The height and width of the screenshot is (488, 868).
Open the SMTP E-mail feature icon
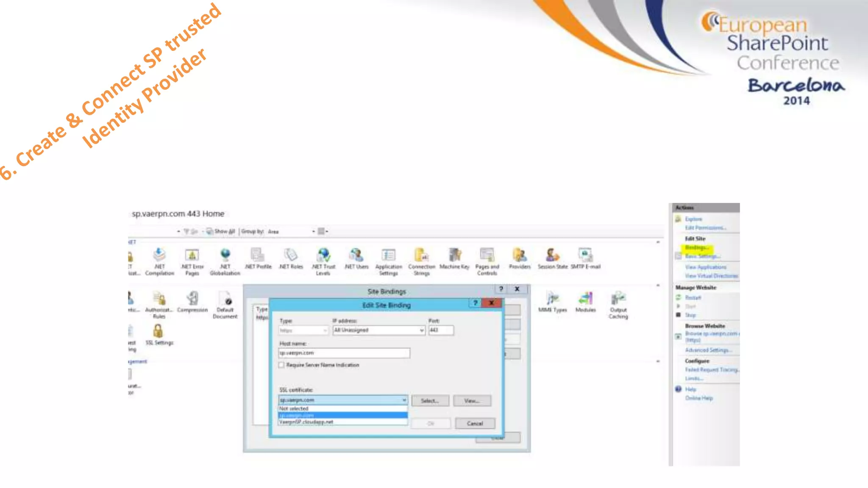pos(585,255)
